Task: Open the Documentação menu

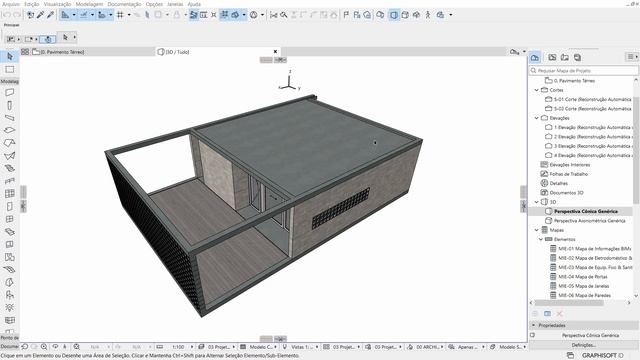Action: pos(124,4)
